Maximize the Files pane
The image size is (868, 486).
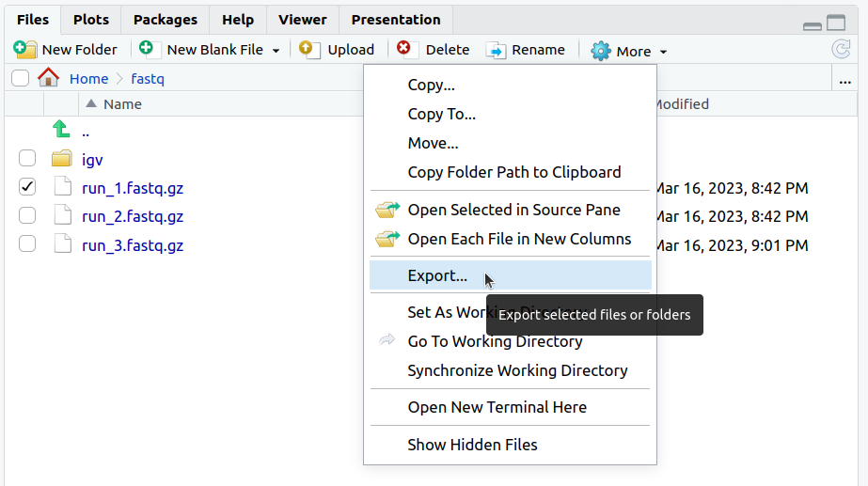point(836,23)
